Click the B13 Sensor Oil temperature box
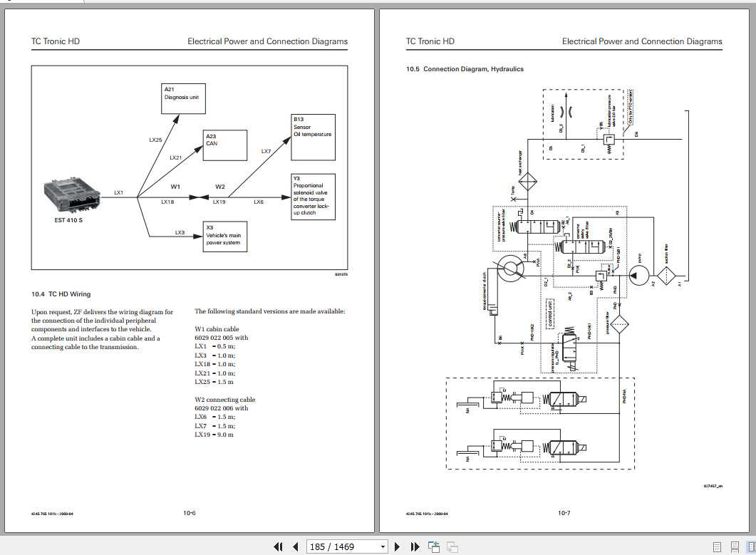This screenshot has width=756, height=555. click(x=314, y=138)
